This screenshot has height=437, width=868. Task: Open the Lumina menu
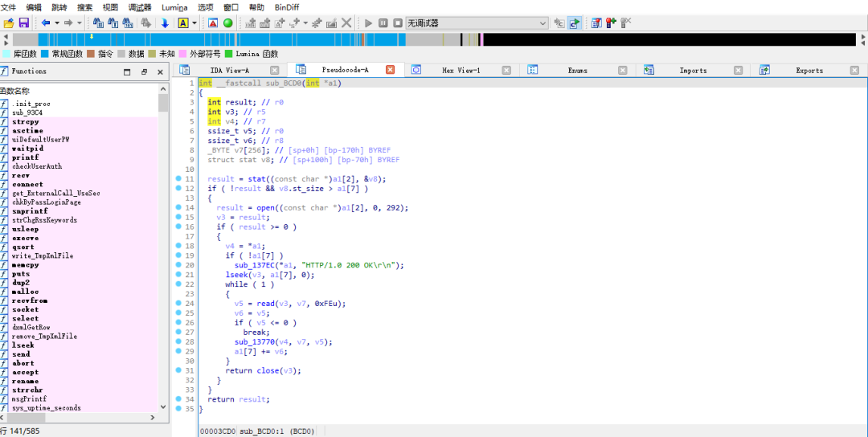pos(174,8)
